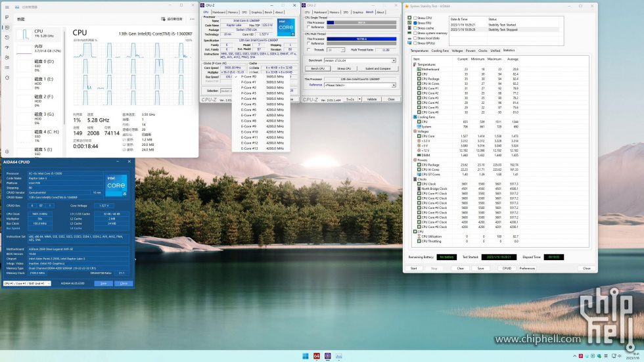
Task: Collapse Voltages group in statistics list
Action: (x=415, y=131)
